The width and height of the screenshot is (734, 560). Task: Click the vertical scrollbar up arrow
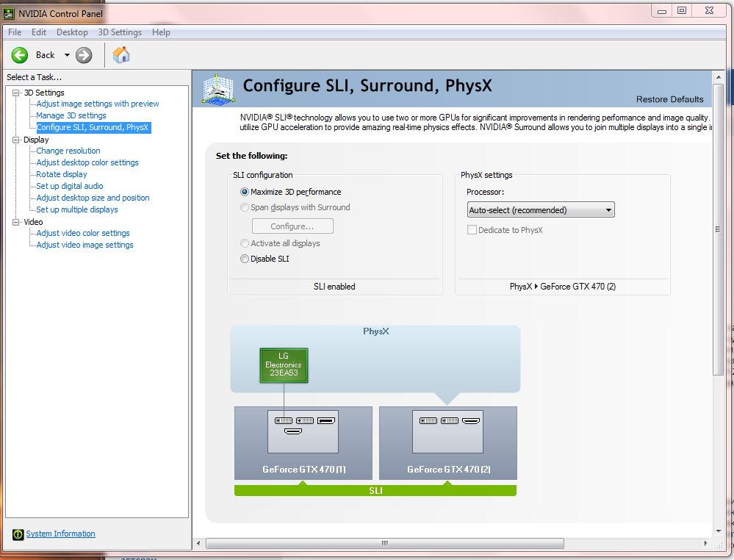[x=718, y=76]
